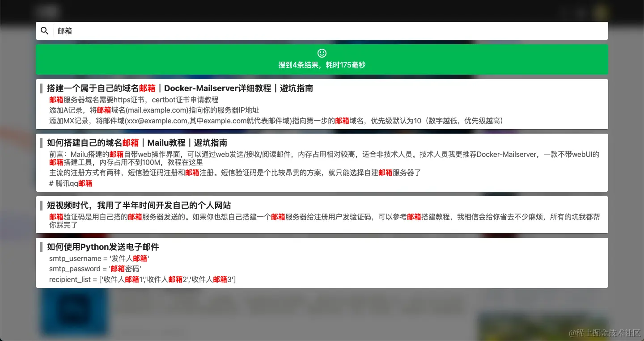The height and width of the screenshot is (341, 644).
Task: Click the magnifying glass search icon
Action: (44, 30)
